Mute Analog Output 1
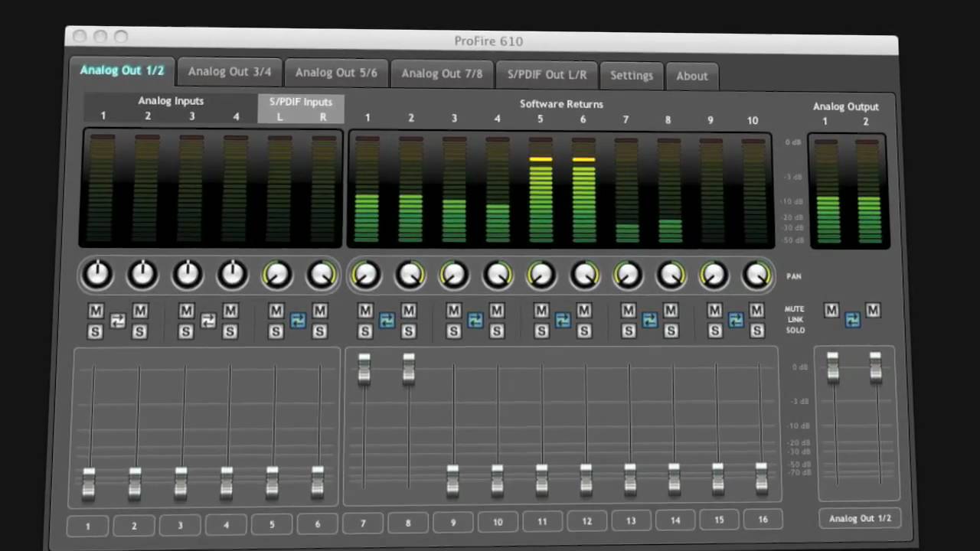This screenshot has height=551, width=980. [x=831, y=311]
